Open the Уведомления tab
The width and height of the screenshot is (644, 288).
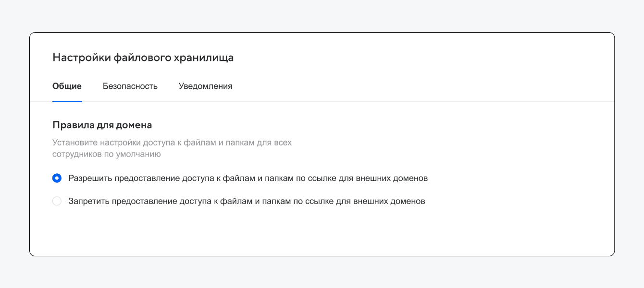click(x=205, y=86)
